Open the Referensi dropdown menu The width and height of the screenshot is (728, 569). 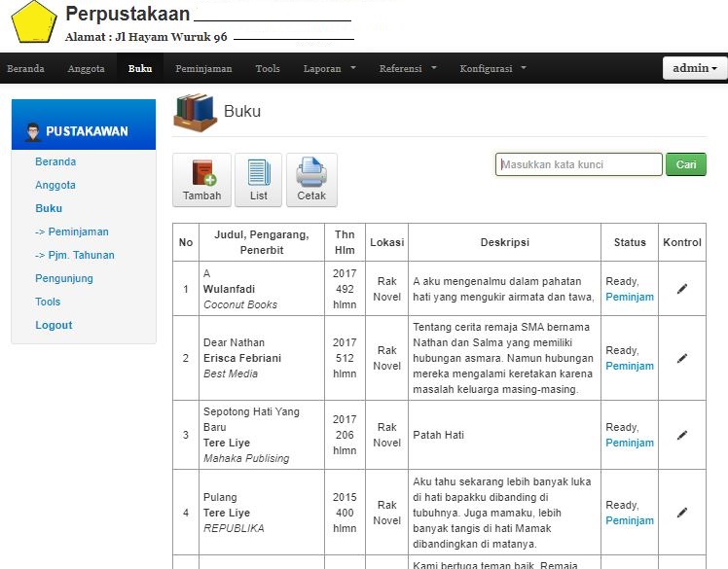coord(407,69)
